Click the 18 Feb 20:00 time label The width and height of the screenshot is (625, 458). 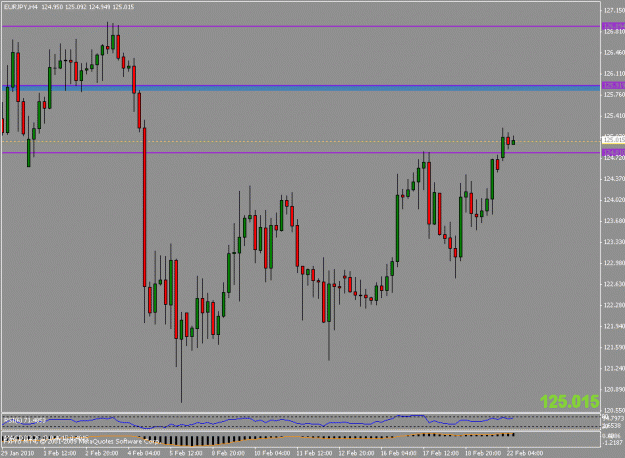pos(483,453)
